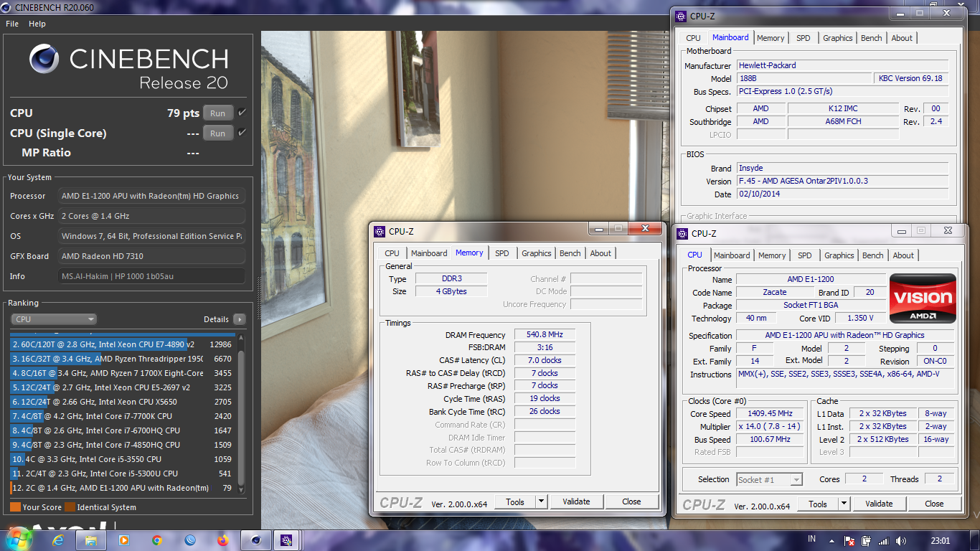Viewport: 980px width, 551px height.
Task: Open the Ranking CPU dropdown
Action: [x=54, y=319]
